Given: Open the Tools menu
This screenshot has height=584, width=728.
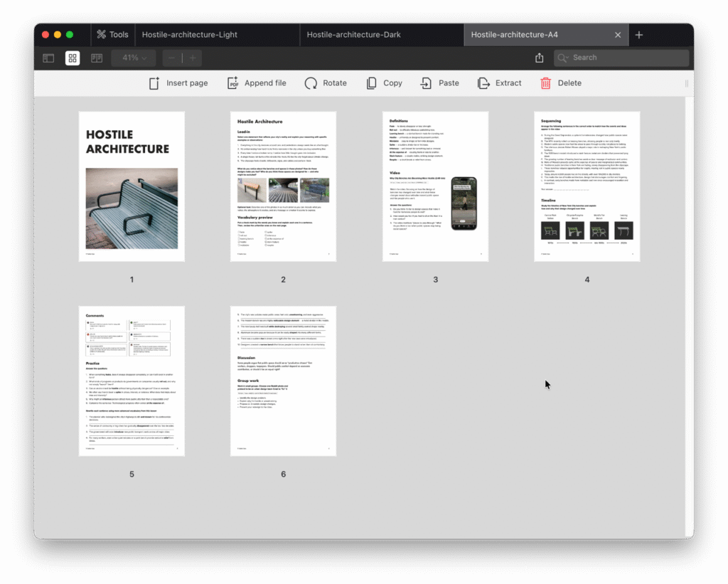Looking at the screenshot, I should pyautogui.click(x=112, y=33).
